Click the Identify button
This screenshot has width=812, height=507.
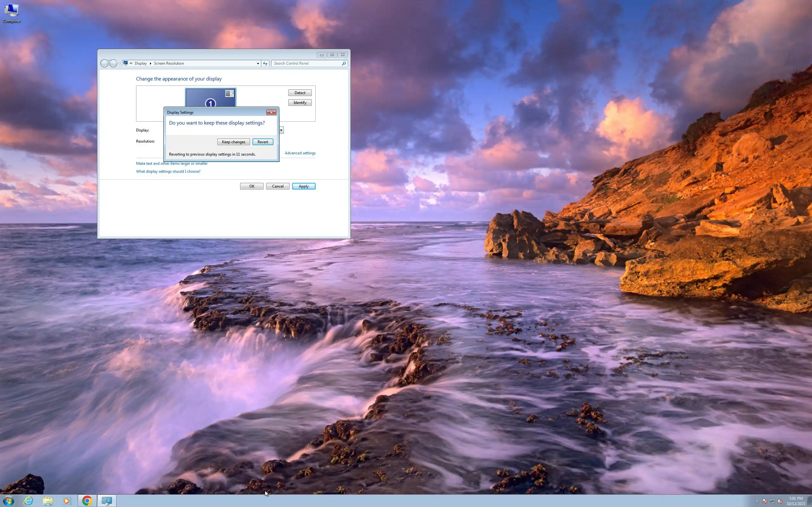(x=300, y=103)
